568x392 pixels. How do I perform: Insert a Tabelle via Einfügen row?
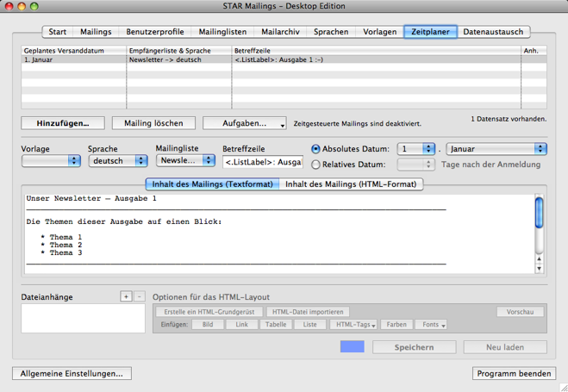(276, 324)
